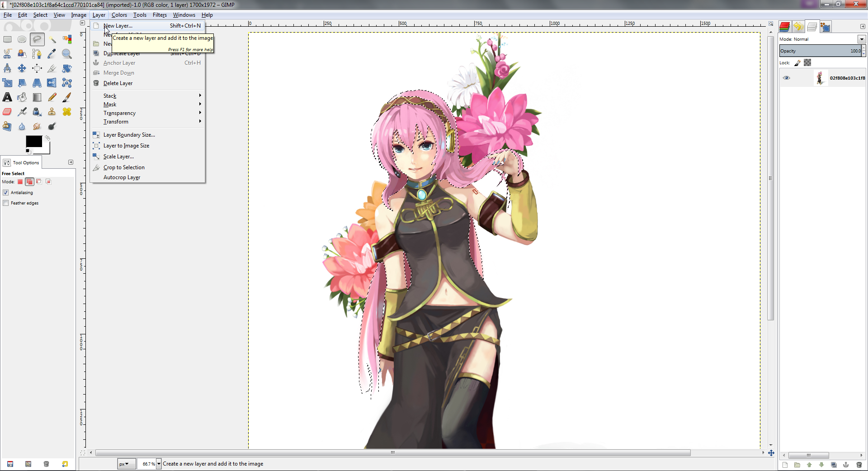
Task: Click the foreground color swatch
Action: point(34,142)
